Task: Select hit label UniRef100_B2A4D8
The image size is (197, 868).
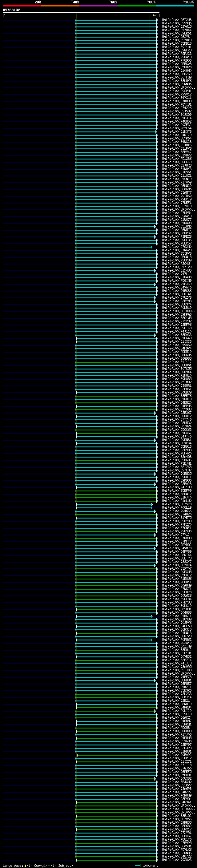Action: pyautogui.click(x=176, y=457)
